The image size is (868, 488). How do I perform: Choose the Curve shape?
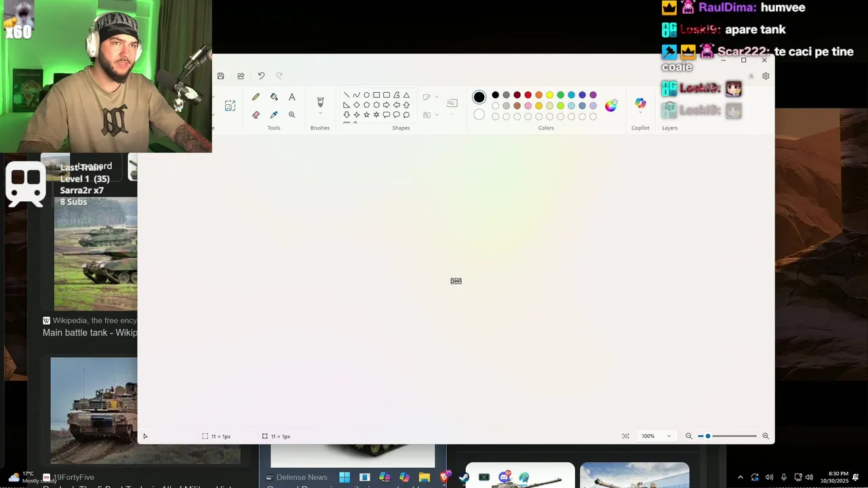pyautogui.click(x=357, y=95)
